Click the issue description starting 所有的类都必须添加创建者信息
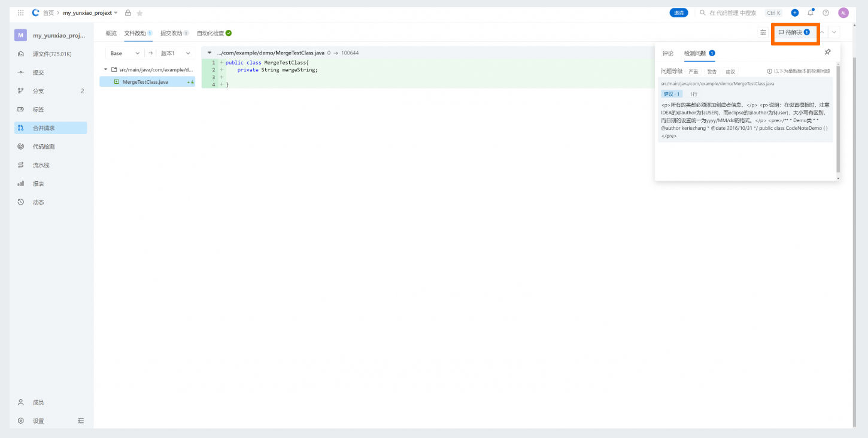The image size is (868, 438). tap(745, 120)
